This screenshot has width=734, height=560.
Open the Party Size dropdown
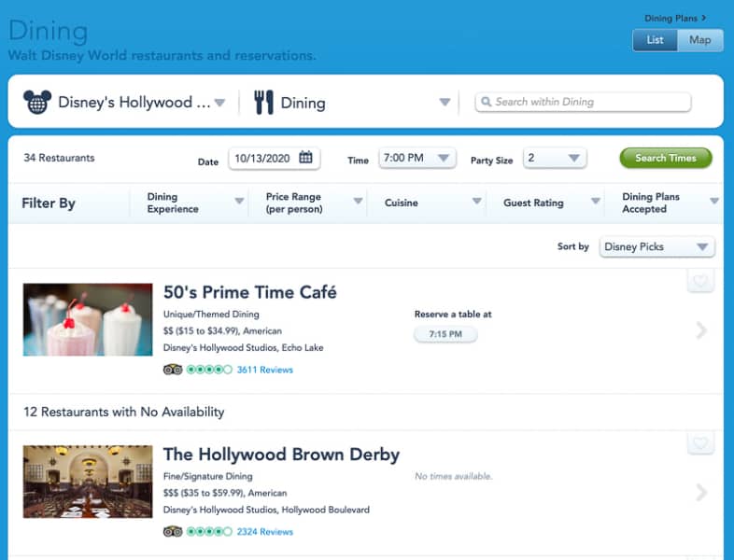[555, 158]
